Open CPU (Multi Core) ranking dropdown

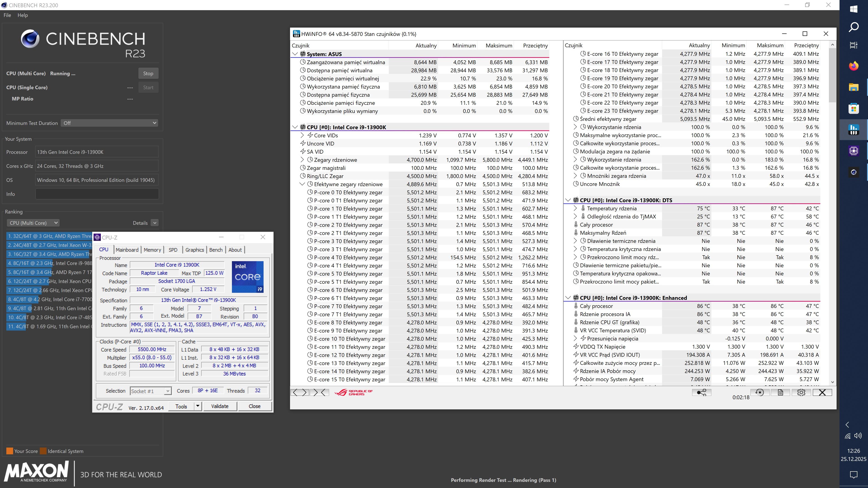pyautogui.click(x=33, y=223)
